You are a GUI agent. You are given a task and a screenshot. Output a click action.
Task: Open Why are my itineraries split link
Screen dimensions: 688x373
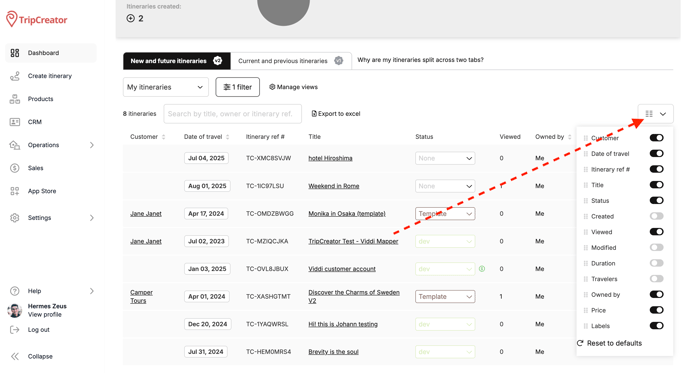point(420,60)
